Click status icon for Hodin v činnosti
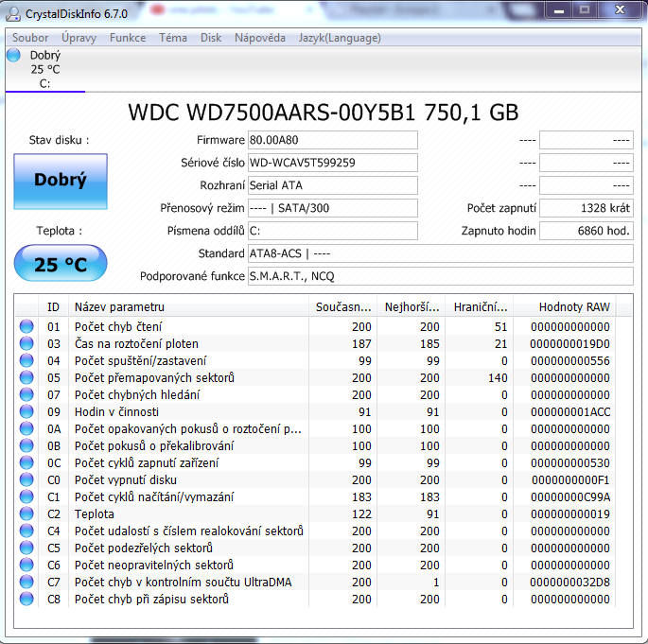The width and height of the screenshot is (648, 644). pos(26,411)
